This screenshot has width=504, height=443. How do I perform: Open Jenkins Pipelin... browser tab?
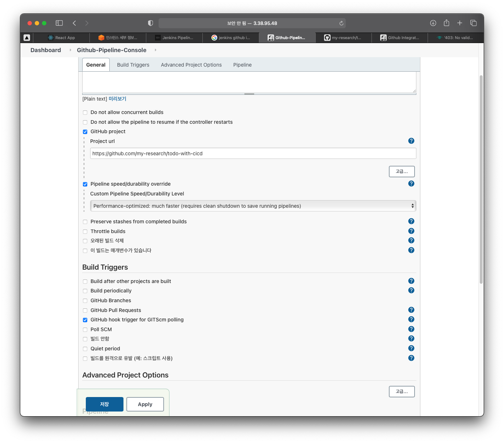coord(174,38)
